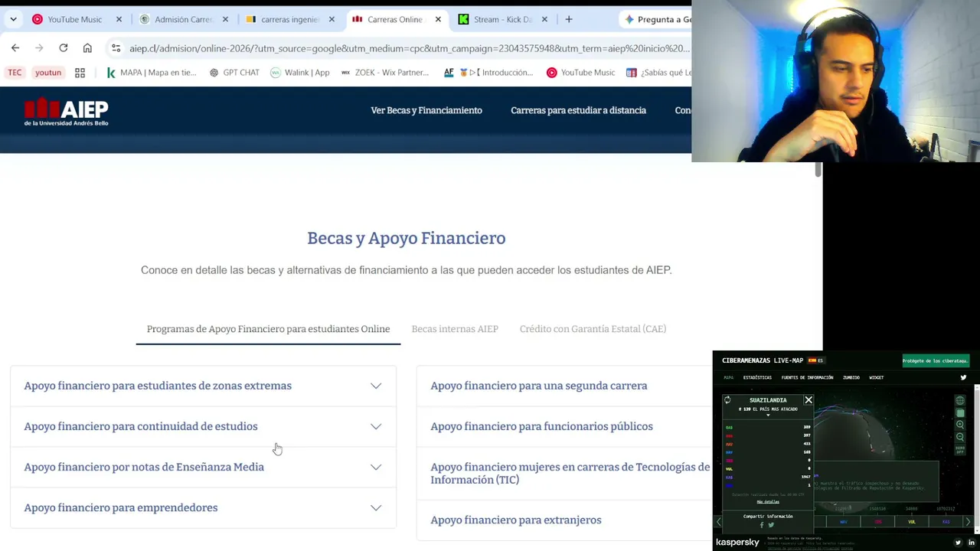980x551 pixels.
Task: Open FUENTES DE INFORMACIÓN in Kaspersky map
Action: click(807, 377)
